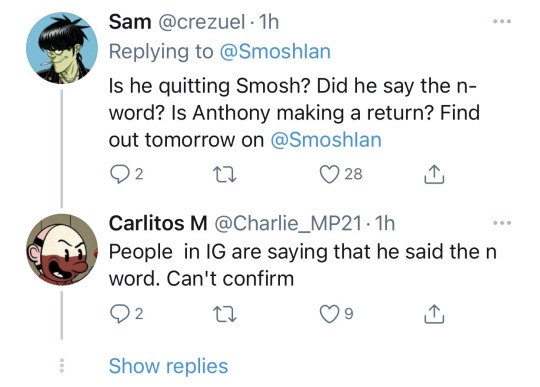Open @SmoshIan mention in tweet text
The width and height of the screenshot is (540, 387).
326,140
